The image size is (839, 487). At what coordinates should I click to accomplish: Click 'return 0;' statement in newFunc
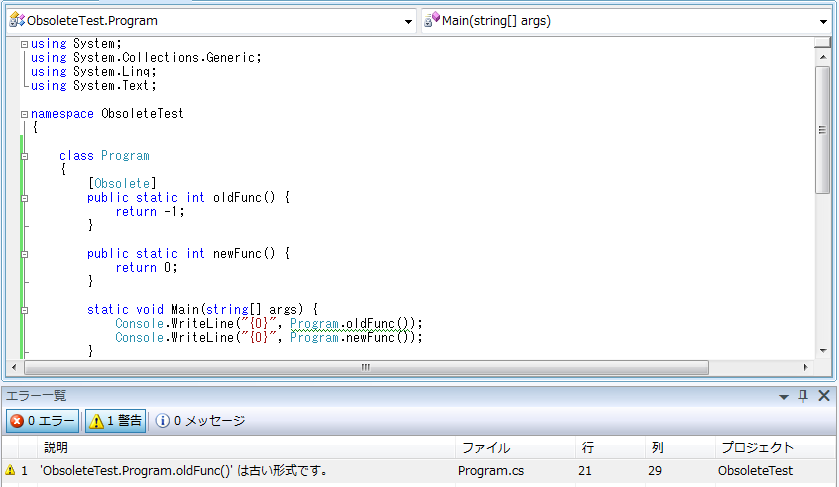(x=147, y=268)
